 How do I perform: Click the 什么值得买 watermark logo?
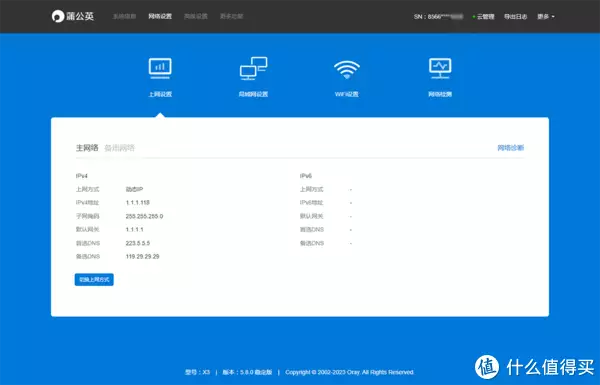coord(535,367)
